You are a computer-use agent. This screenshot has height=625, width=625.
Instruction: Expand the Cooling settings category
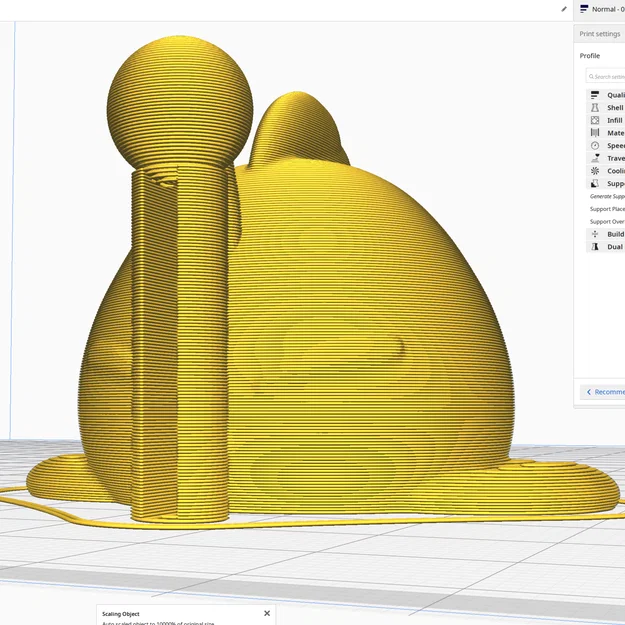click(606, 171)
